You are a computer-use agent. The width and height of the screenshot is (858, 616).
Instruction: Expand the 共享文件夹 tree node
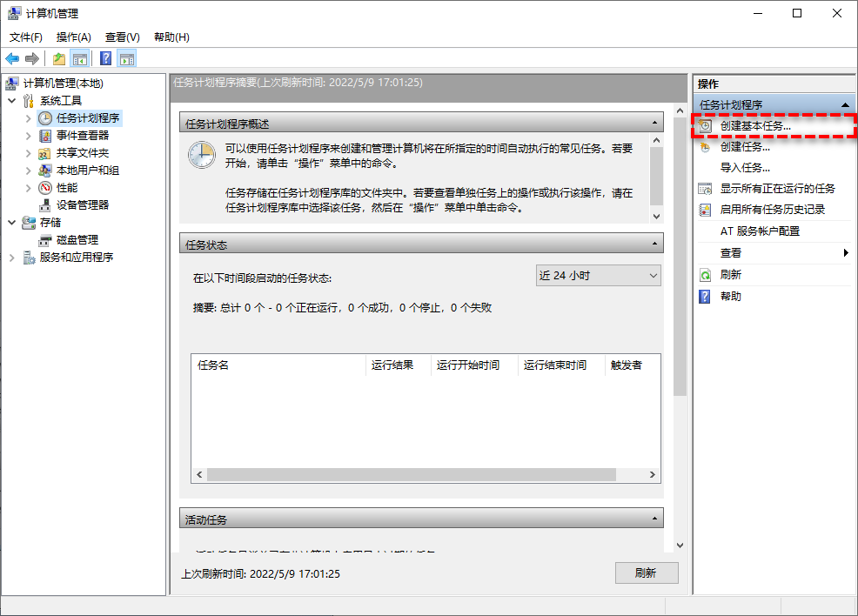pos(29,153)
